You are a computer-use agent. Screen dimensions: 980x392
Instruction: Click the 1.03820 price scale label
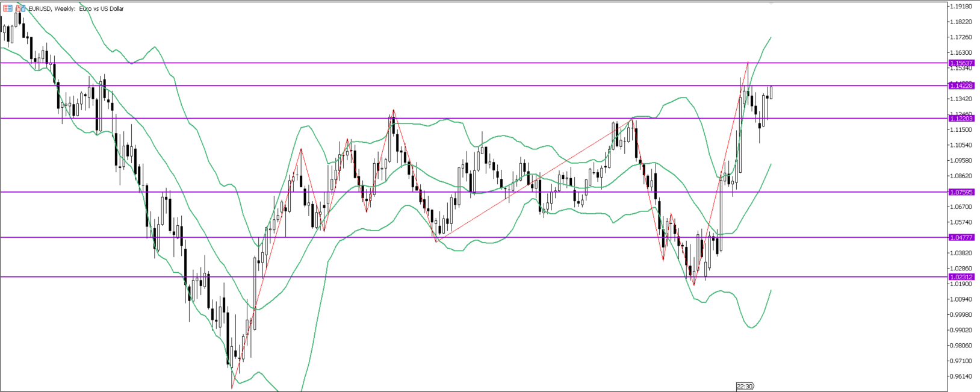click(961, 253)
